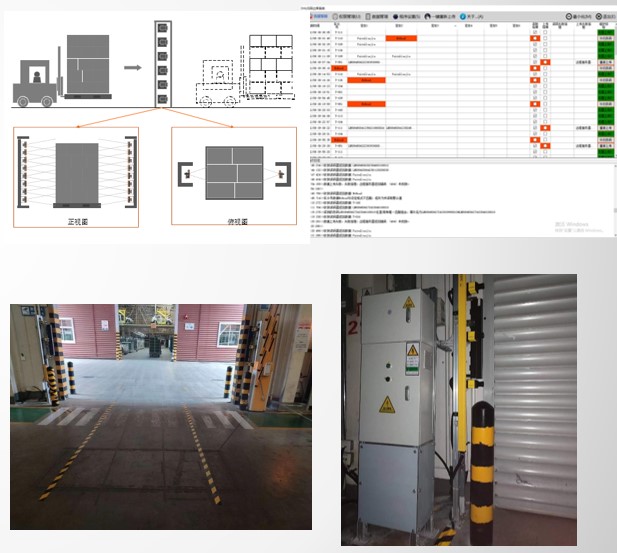Click the log panel scrollbar thumb
The height and width of the screenshot is (553, 617).
[615, 210]
